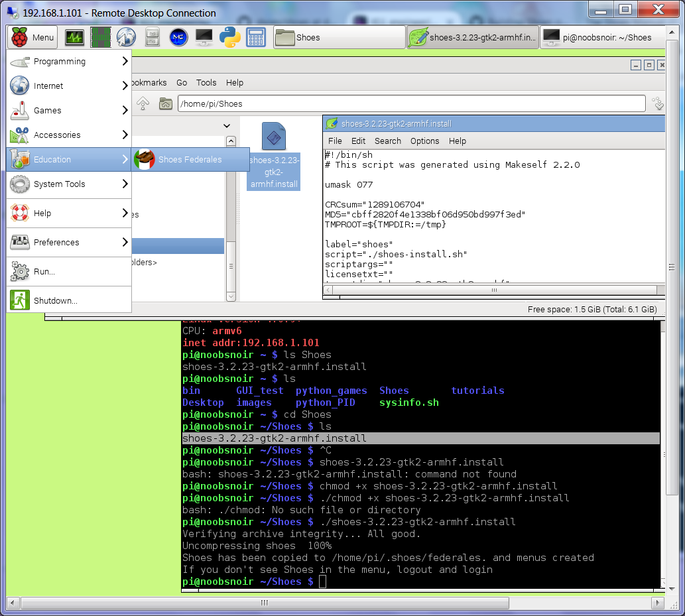This screenshot has width=685, height=616.
Task: Open the file manager cabinet icon
Action: click(152, 38)
